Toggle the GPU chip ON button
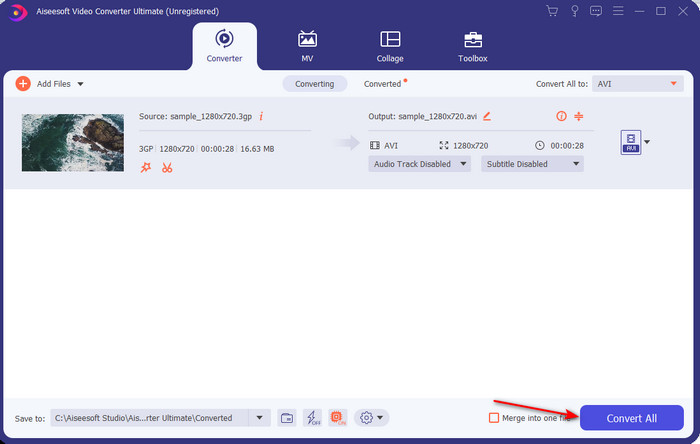The image size is (700, 444). 338,417
